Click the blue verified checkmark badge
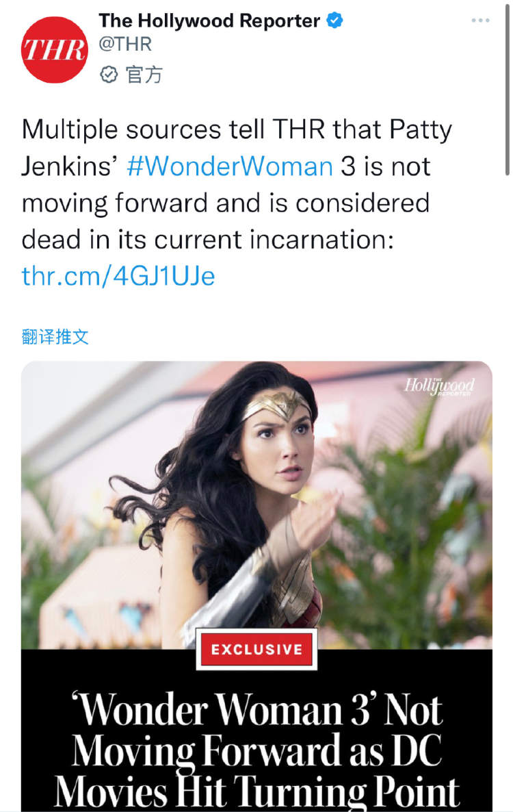 335,21
